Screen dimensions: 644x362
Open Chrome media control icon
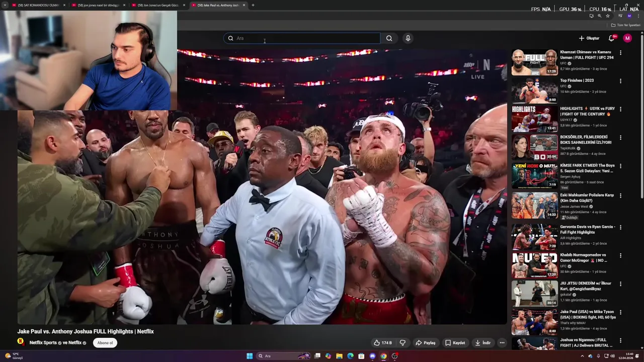621,16
